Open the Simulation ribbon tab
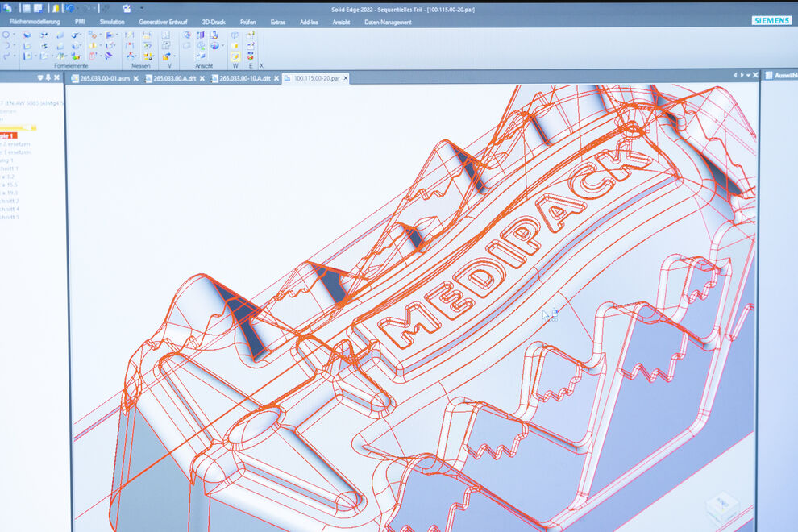The height and width of the screenshot is (532, 798). (x=111, y=22)
